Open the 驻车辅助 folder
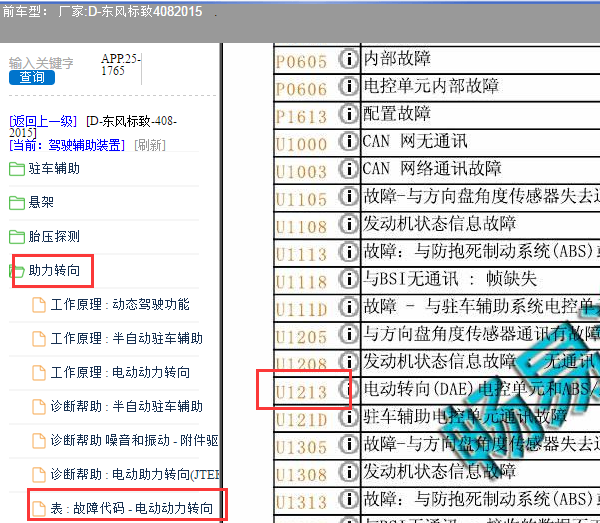600x523 pixels. click(x=54, y=168)
